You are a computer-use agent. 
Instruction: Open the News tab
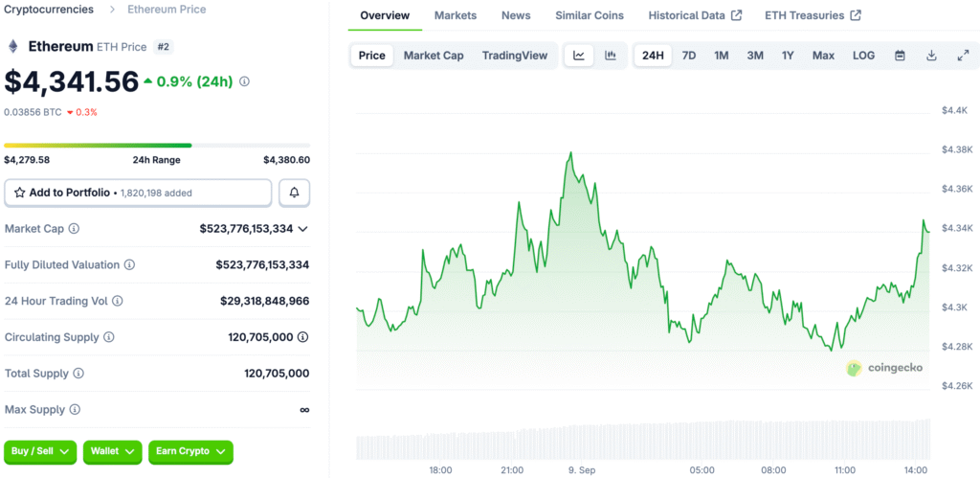tap(516, 15)
